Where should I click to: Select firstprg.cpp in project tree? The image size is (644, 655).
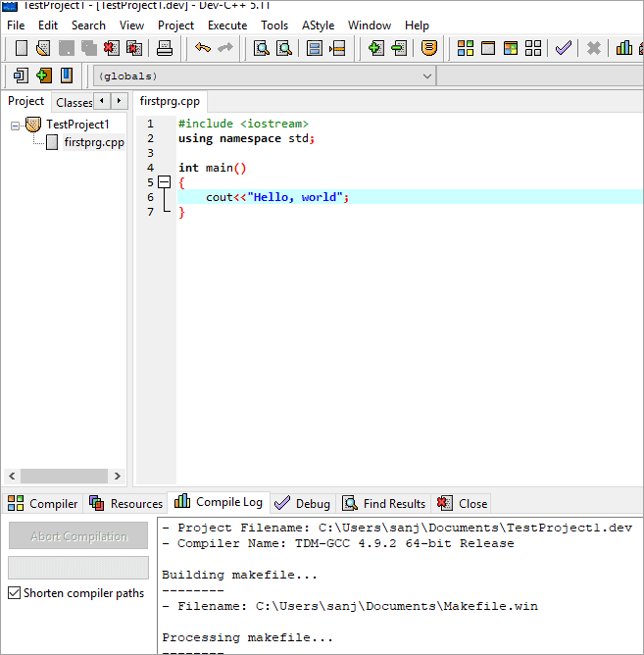tap(94, 142)
